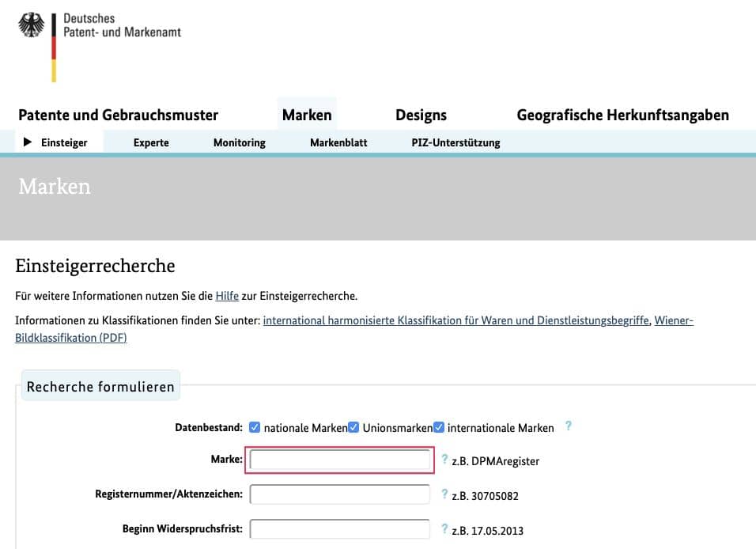Click the question mark beside Registernummer/Aktenzeichen

[445, 494]
